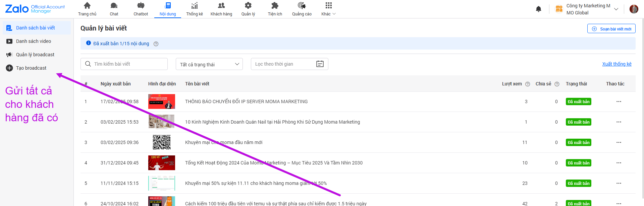
Task: Open the user profile avatar
Action: tap(634, 9)
